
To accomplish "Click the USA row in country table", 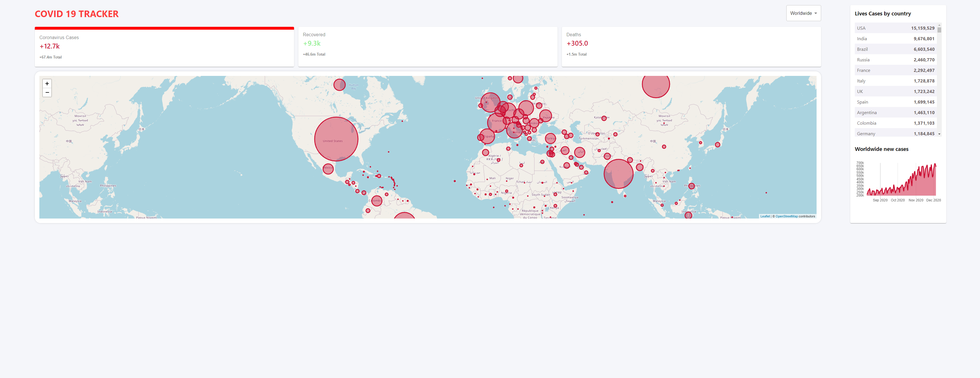I will pos(895,28).
